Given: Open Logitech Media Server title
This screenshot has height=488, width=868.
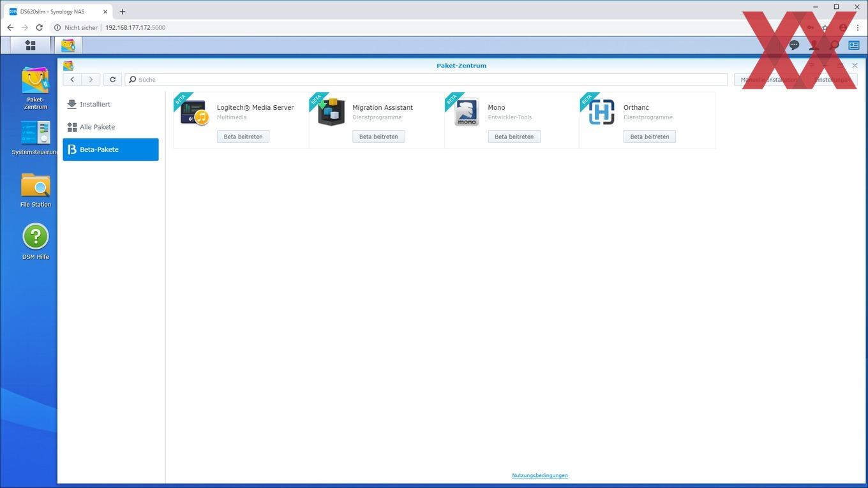Looking at the screenshot, I should tap(255, 107).
